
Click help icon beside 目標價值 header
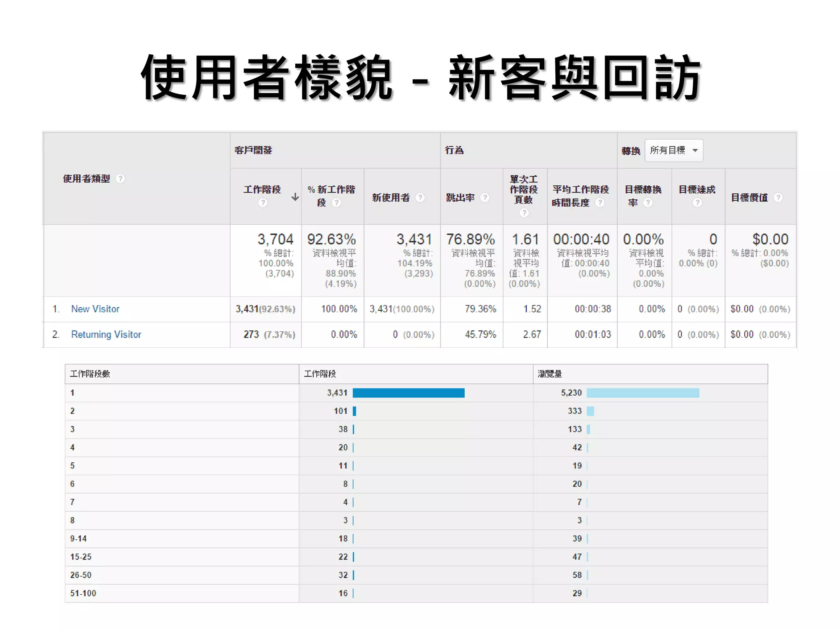pos(778,198)
